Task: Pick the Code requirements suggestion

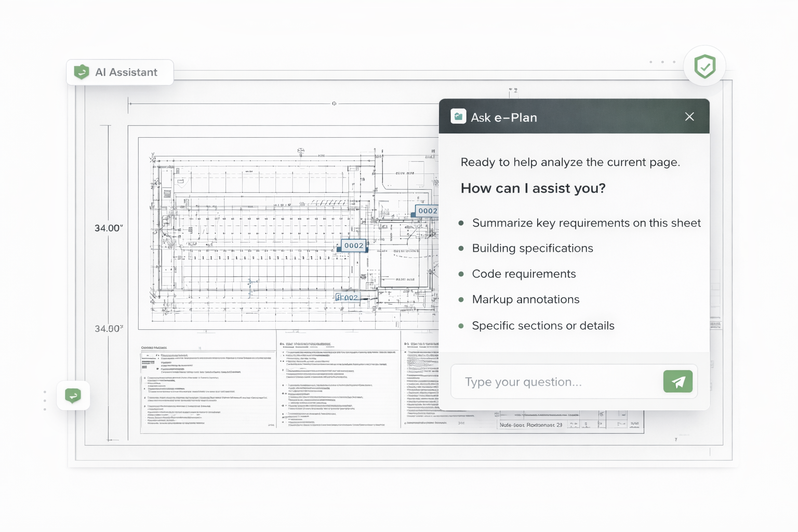Action: [x=524, y=274]
